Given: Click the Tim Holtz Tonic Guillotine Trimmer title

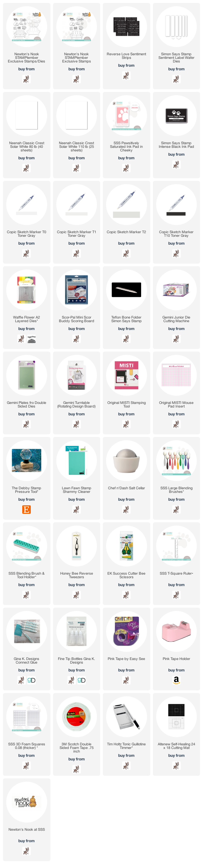Looking at the screenshot, I should 126,746.
